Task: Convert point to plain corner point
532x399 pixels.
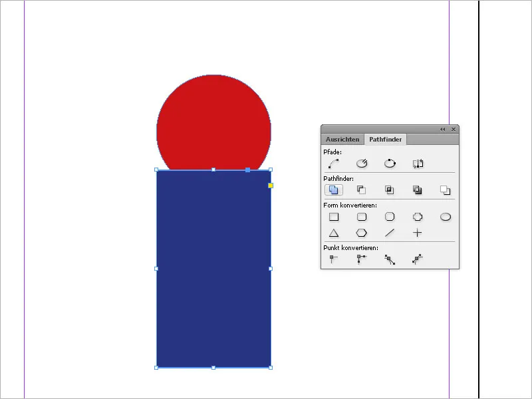Action: tap(334, 259)
